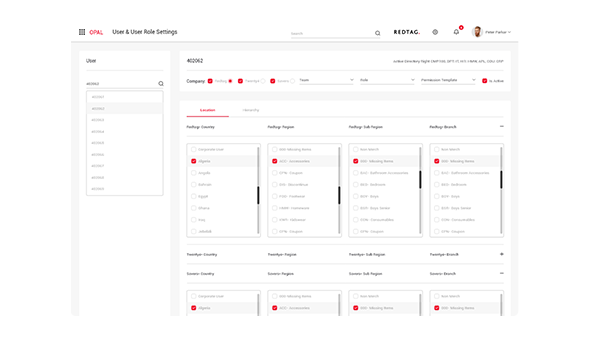Check HMW- Homeware in Redtag Region list

274,208
